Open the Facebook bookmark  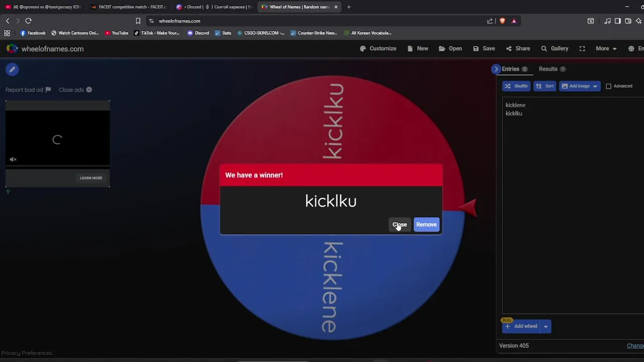click(x=33, y=33)
